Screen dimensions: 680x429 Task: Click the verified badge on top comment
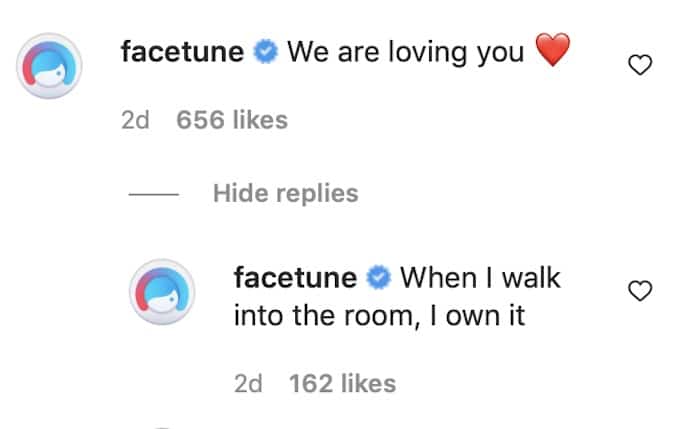[x=265, y=53]
